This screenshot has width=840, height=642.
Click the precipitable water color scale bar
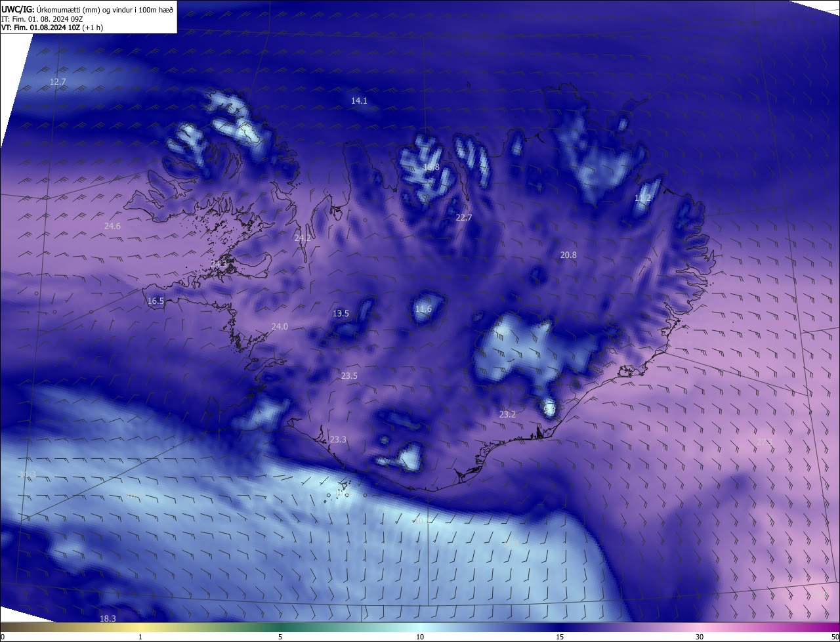point(420,628)
